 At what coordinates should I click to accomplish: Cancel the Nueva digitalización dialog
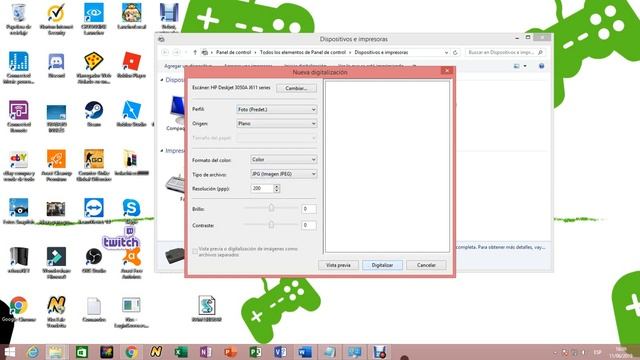[x=426, y=265]
